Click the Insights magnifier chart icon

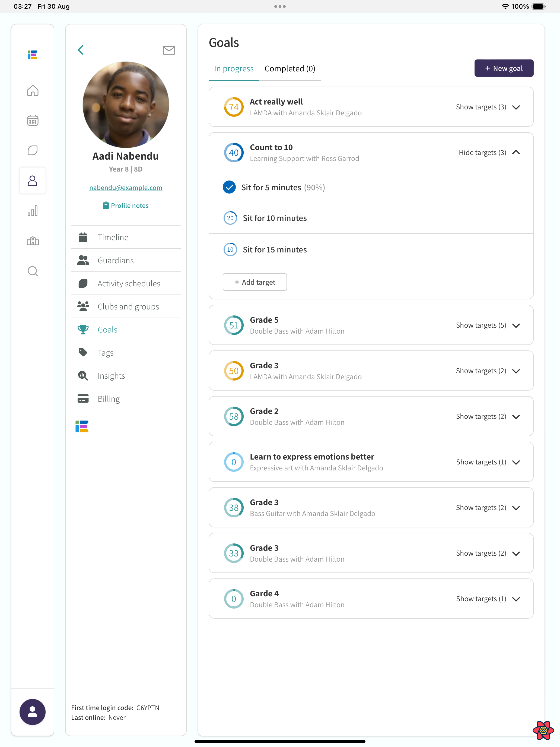click(x=83, y=375)
